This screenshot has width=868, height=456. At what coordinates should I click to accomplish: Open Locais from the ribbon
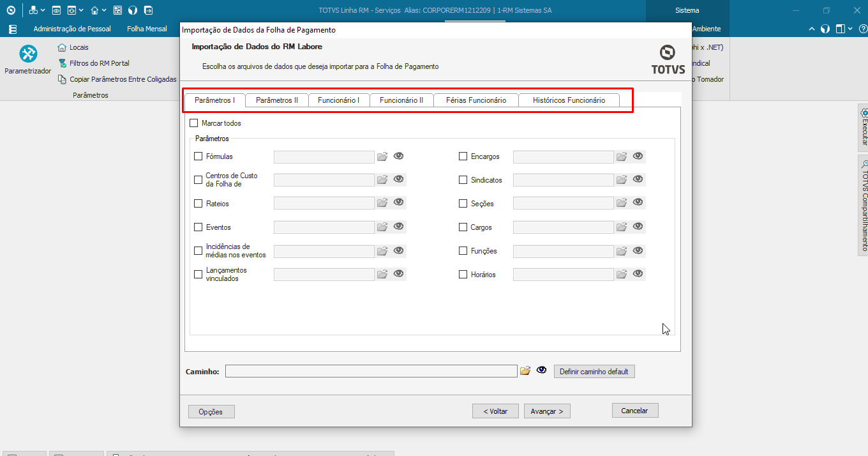[x=73, y=47]
